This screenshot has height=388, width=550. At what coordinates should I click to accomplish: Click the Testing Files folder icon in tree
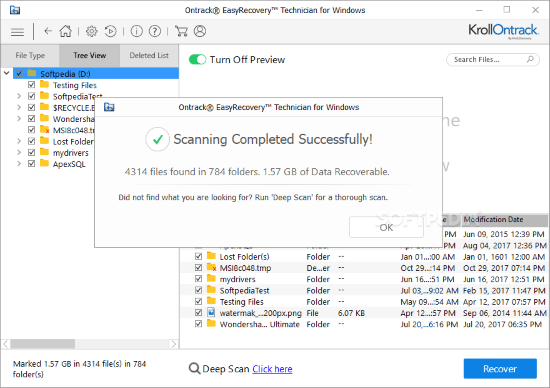[44, 85]
